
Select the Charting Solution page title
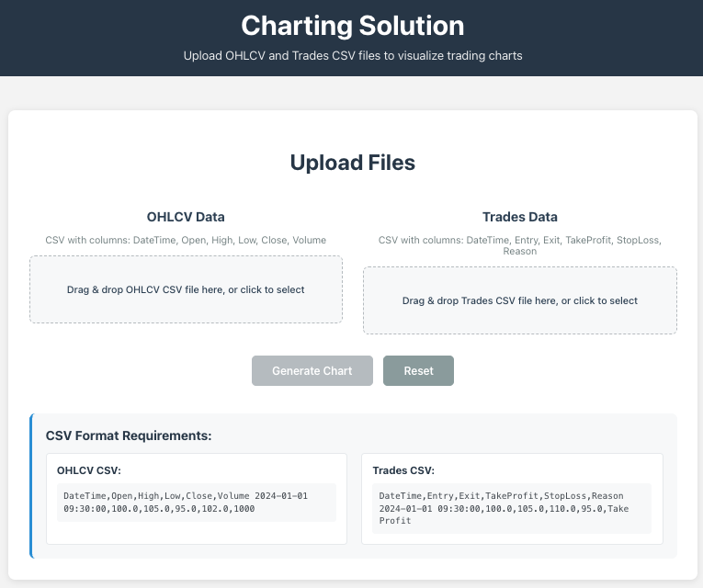352,26
